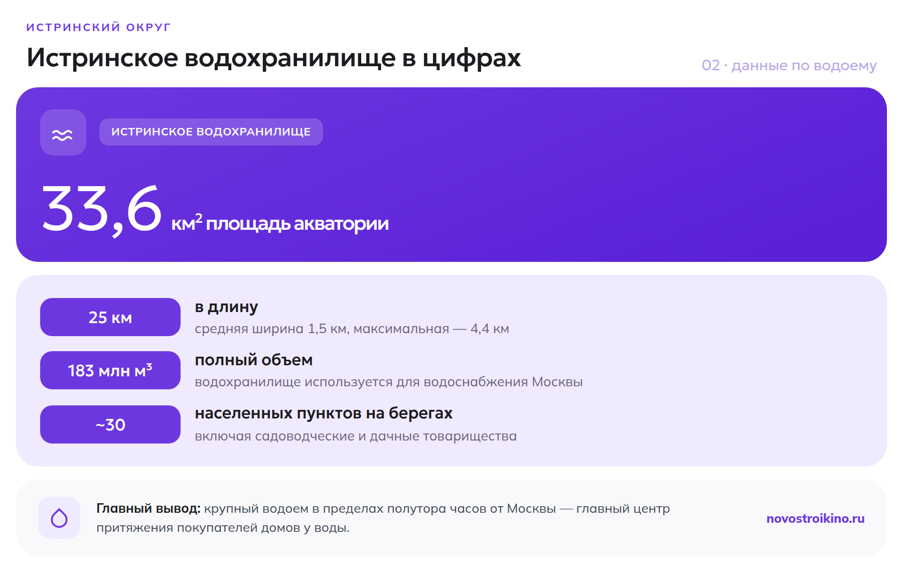903x588 pixels.
Task: Click the line about садоводческие и дачные товарищества
Action: [356, 436]
